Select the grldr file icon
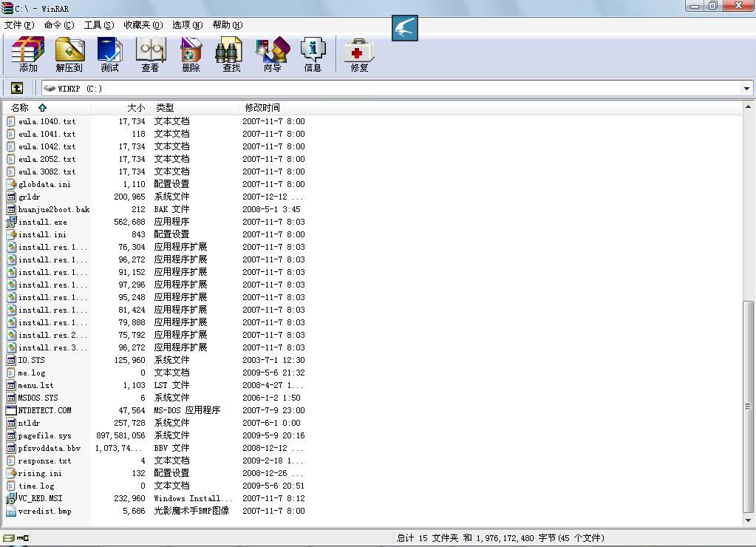The height and width of the screenshot is (547, 756). click(x=11, y=197)
